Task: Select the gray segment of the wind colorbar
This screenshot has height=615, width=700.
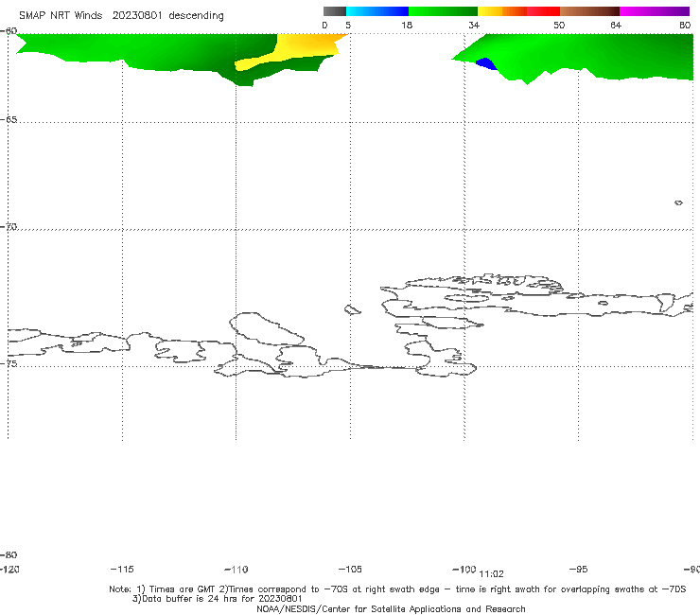Action: (x=334, y=11)
